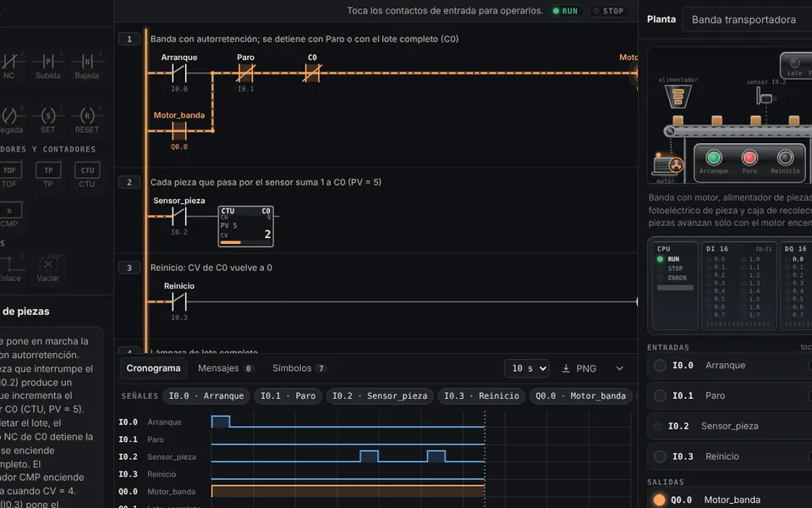
Task: Select the TP pulse timer tool
Action: [x=47, y=174]
